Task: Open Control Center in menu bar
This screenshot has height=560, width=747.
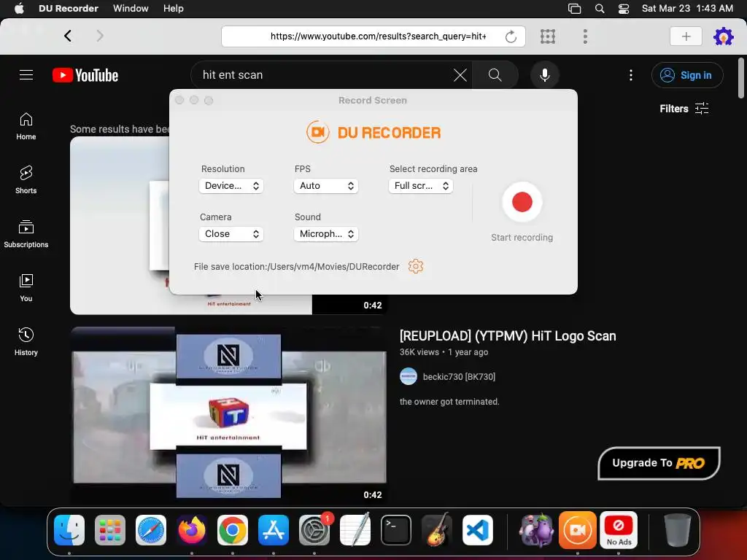Action: 624,9
